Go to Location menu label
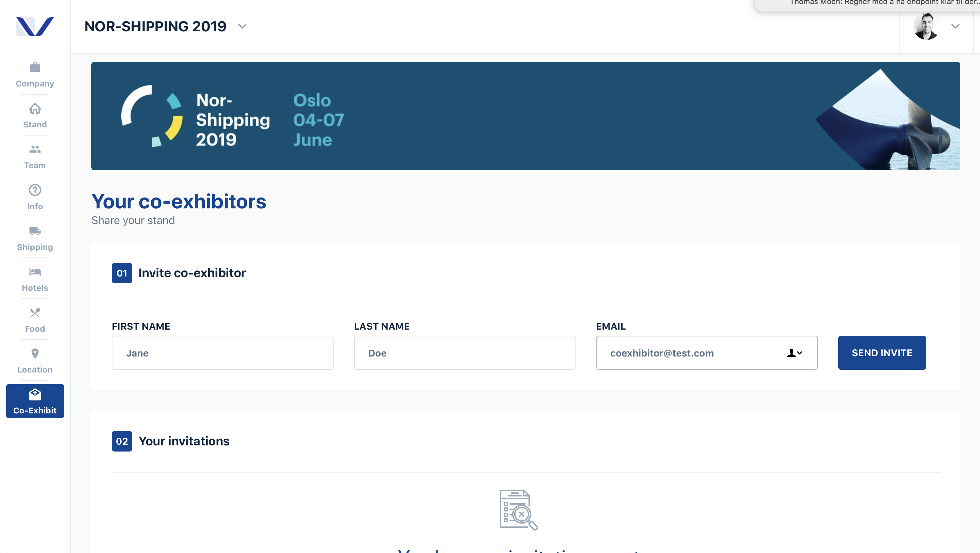The image size is (980, 553). click(35, 369)
